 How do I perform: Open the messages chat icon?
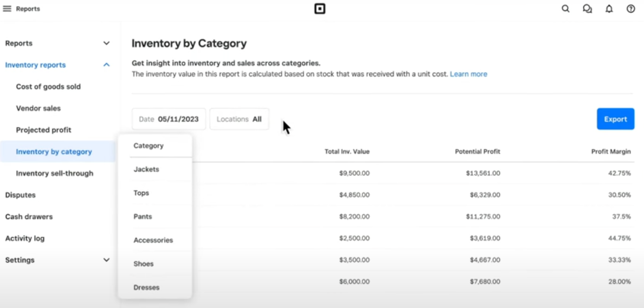587,9
